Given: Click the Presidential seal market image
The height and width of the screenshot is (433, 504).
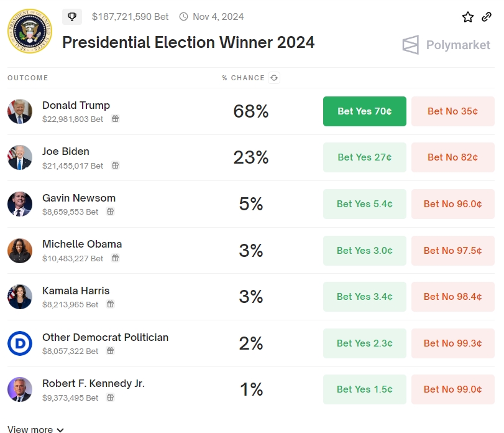Looking at the screenshot, I should [x=30, y=31].
